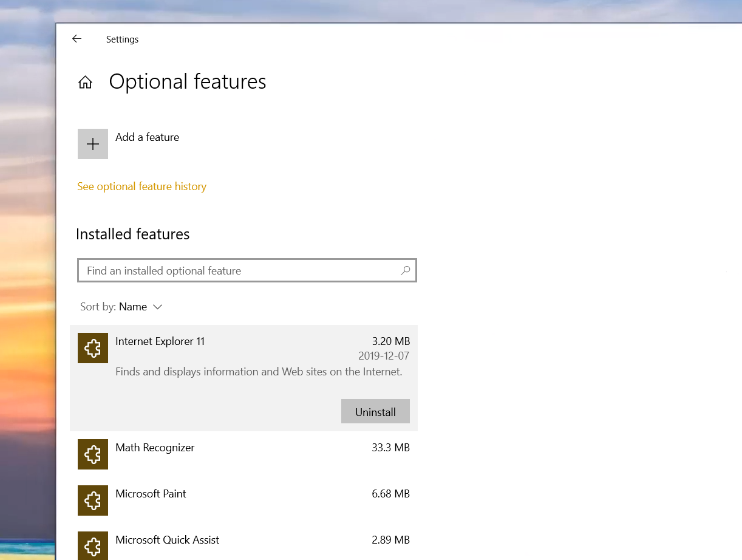
Task: Click the Internet Explorer 11 description text
Action: pos(259,372)
